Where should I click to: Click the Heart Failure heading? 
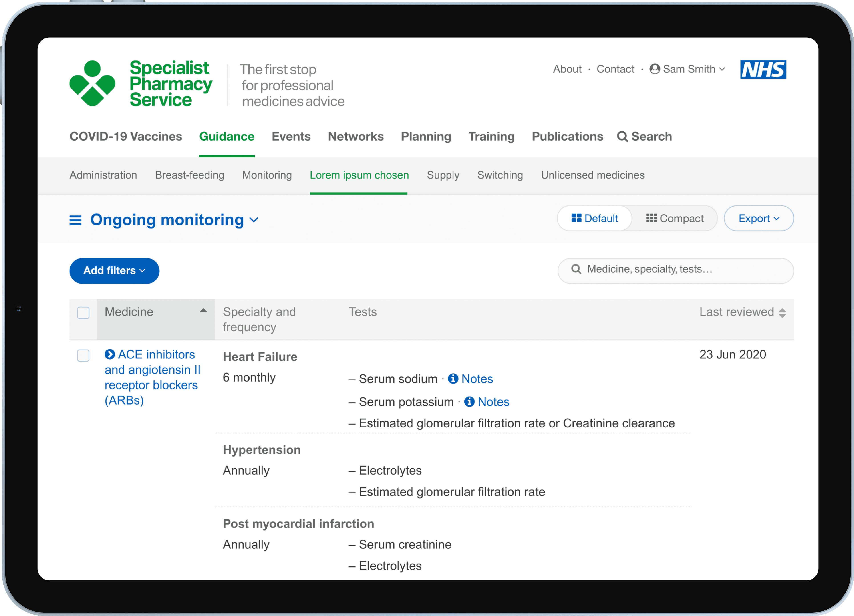(260, 357)
